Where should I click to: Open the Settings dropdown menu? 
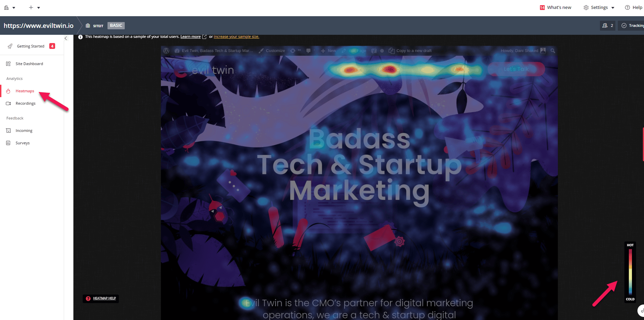point(599,8)
